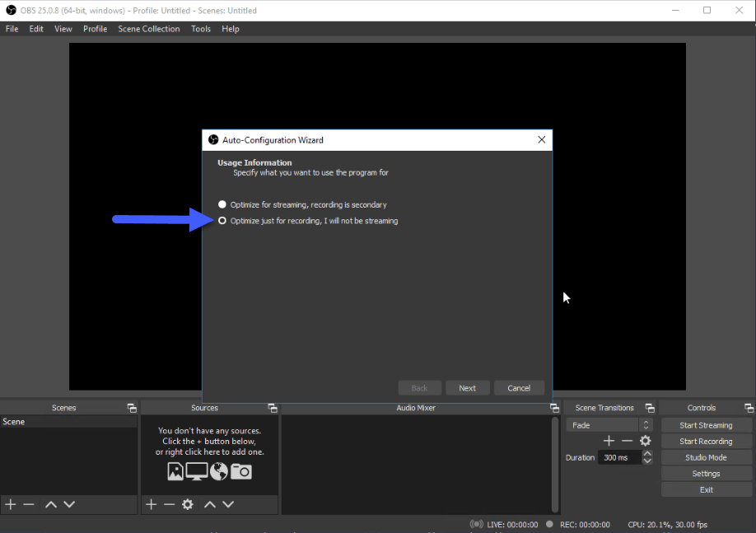Cancel the Auto-Configuration Wizard

click(x=519, y=388)
